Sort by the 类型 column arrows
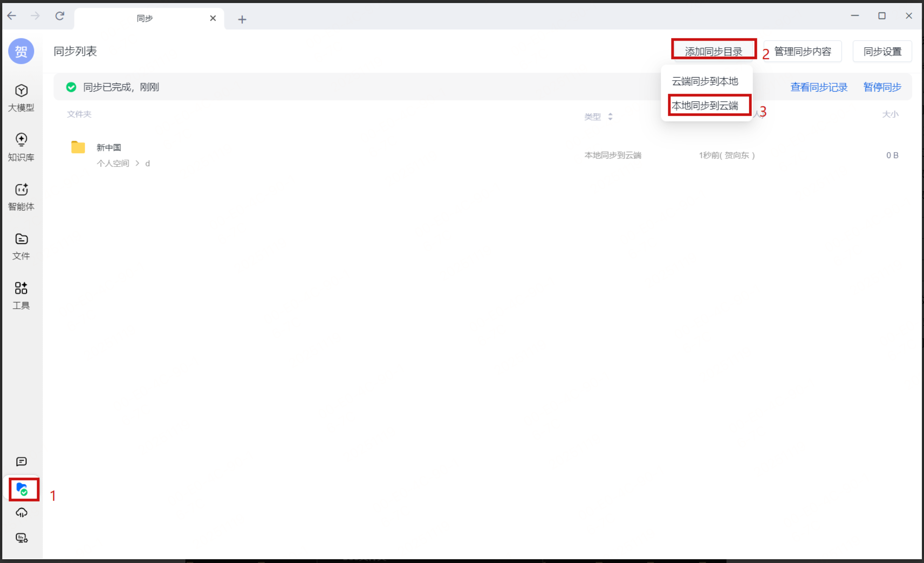 [610, 117]
